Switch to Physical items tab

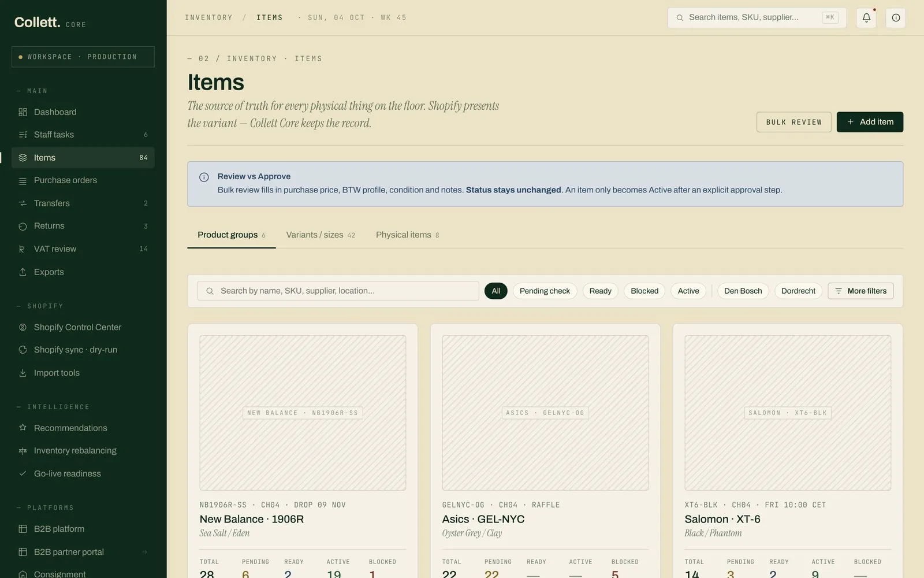coord(407,235)
